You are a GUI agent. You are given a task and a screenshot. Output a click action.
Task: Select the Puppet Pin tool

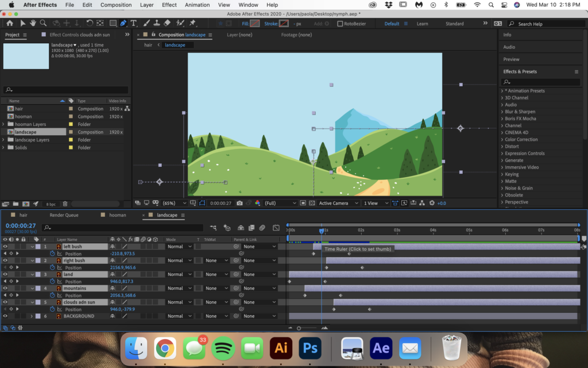pyautogui.click(x=192, y=24)
